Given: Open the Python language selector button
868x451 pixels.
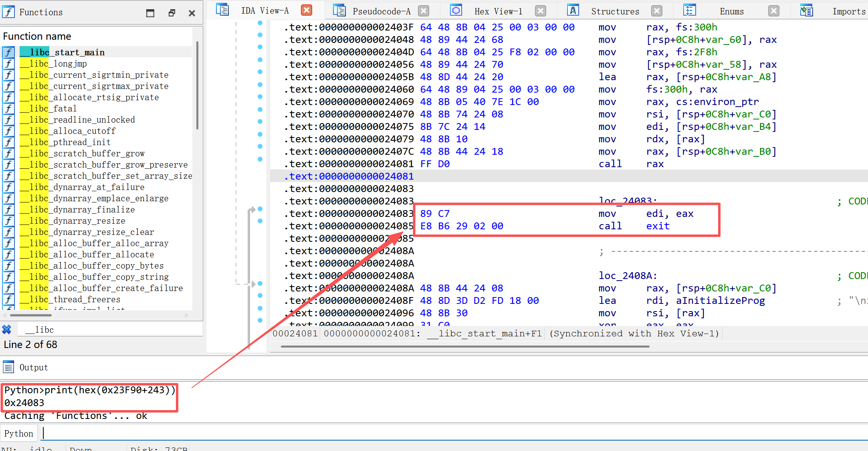Looking at the screenshot, I should click(18, 433).
